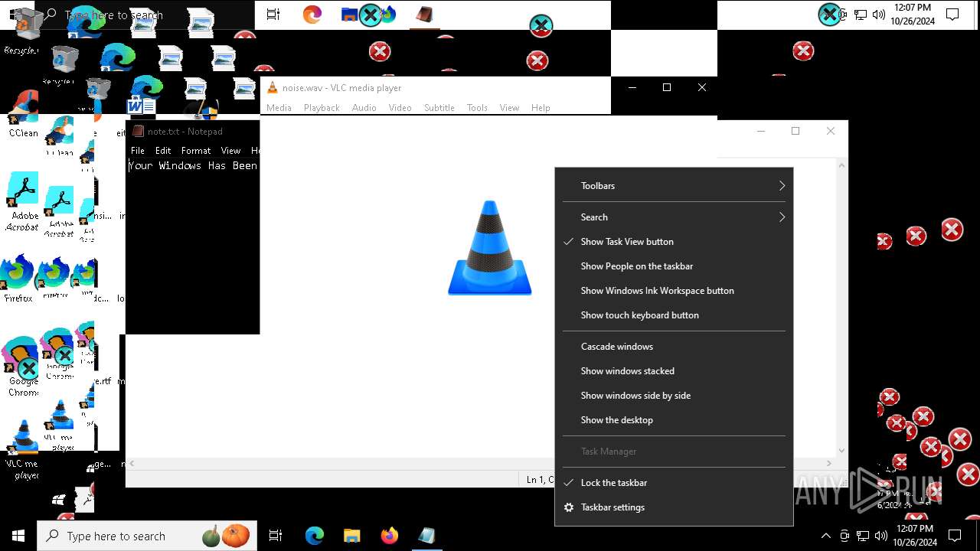Open the VLC Help menu

coord(541,108)
